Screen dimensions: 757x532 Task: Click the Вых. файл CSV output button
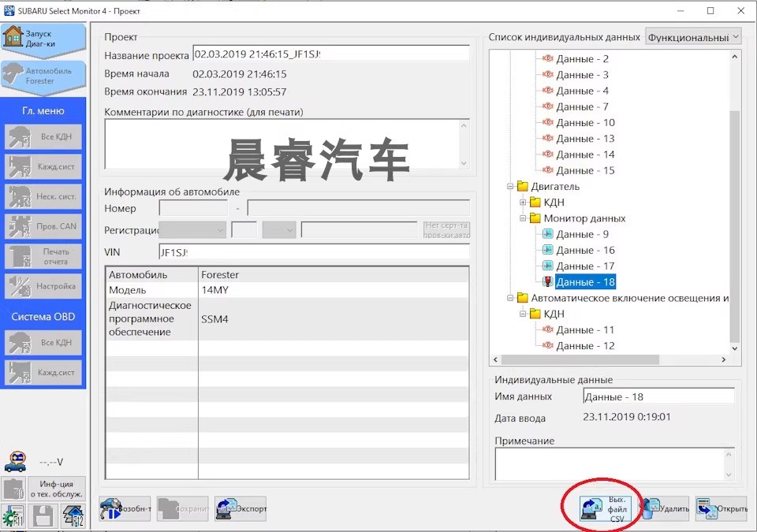(x=606, y=509)
